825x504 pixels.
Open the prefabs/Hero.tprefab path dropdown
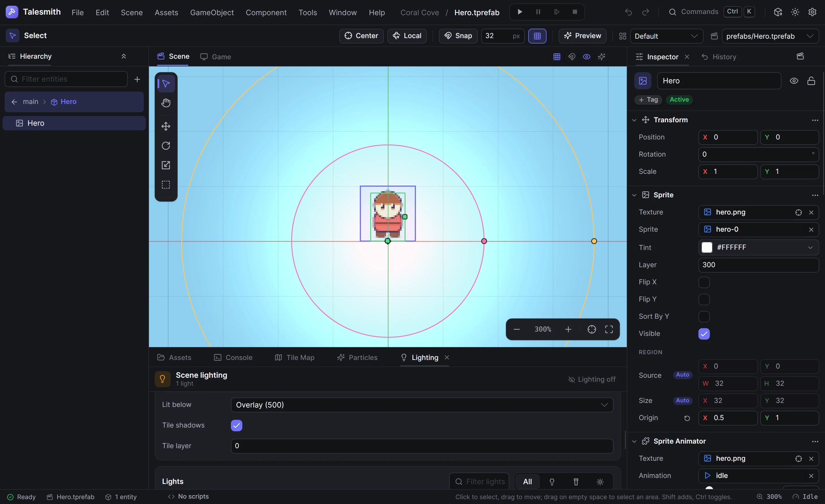770,36
